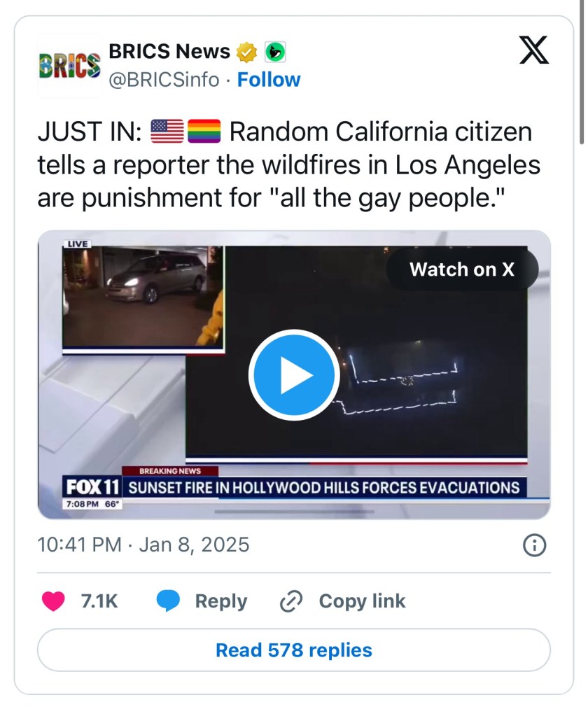This screenshot has height=716, width=588.
Task: Click the gold verified badge
Action: pyautogui.click(x=246, y=52)
